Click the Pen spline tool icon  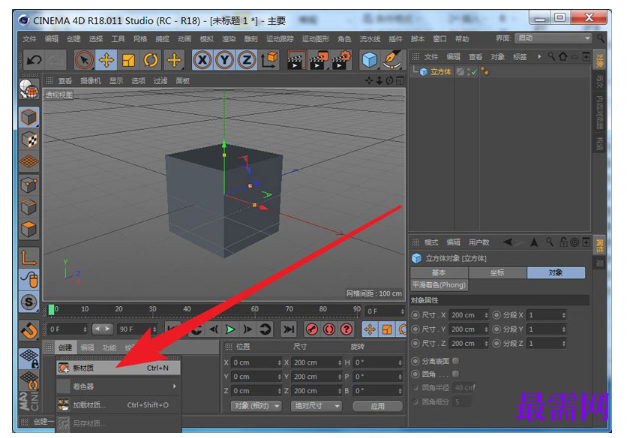coord(391,60)
